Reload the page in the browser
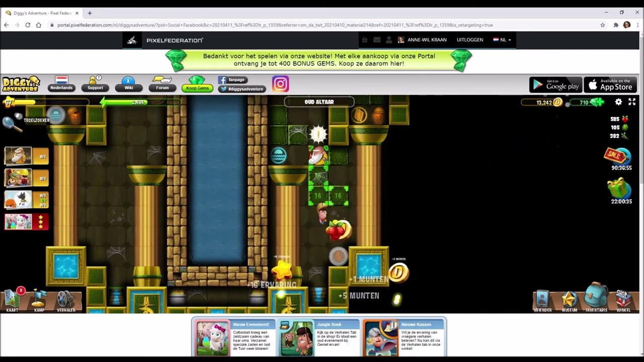 28,25
